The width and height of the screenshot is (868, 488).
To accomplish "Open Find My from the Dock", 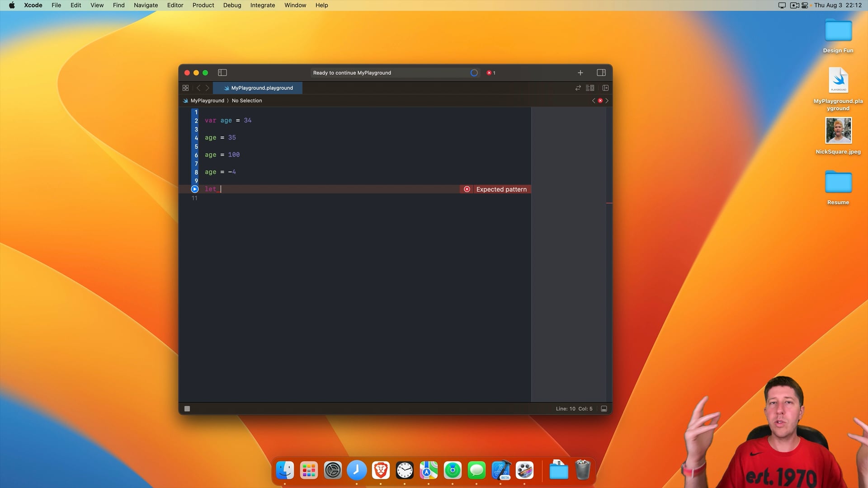I will point(453,470).
